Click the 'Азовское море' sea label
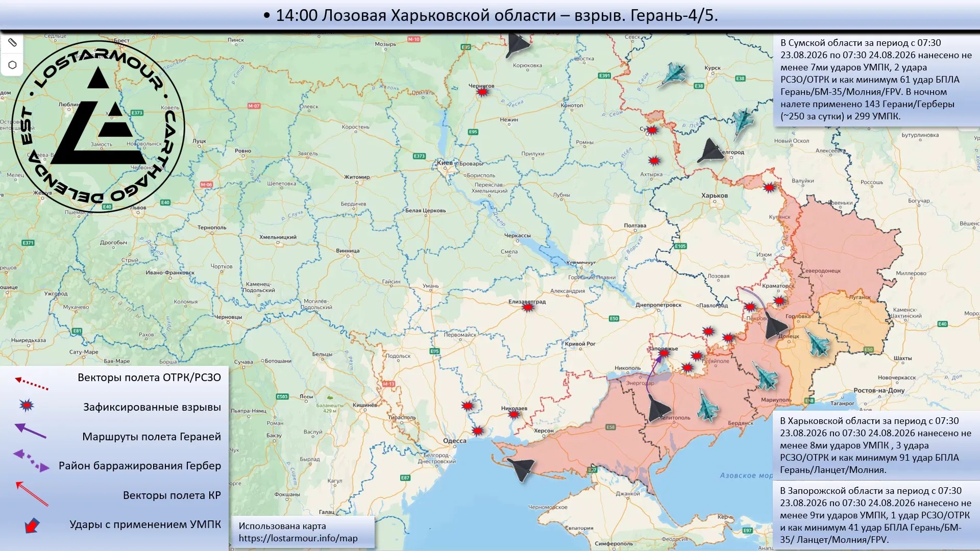This screenshot has height=551, width=980. coord(746,475)
